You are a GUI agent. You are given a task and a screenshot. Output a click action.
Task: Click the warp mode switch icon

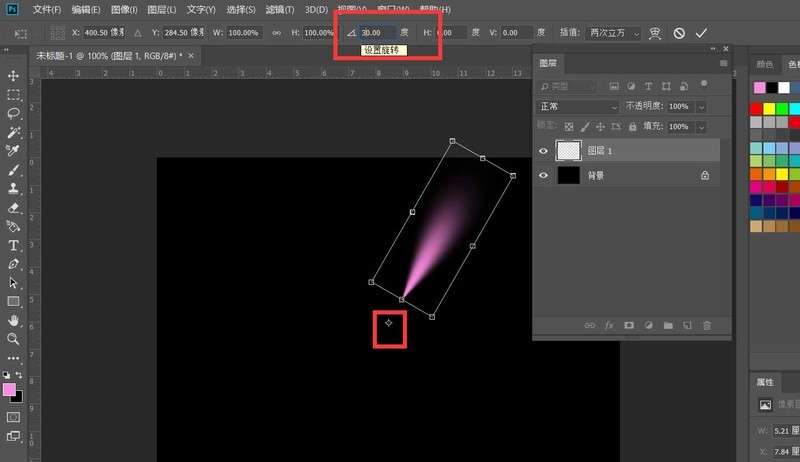(656, 33)
